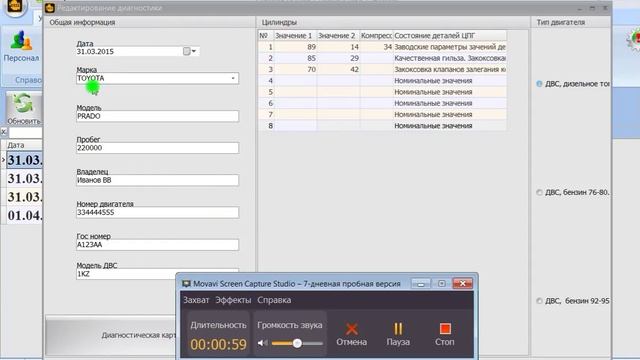The width and height of the screenshot is (640, 360).
Task: Click Отмена to cancel the recording
Action: click(x=351, y=334)
